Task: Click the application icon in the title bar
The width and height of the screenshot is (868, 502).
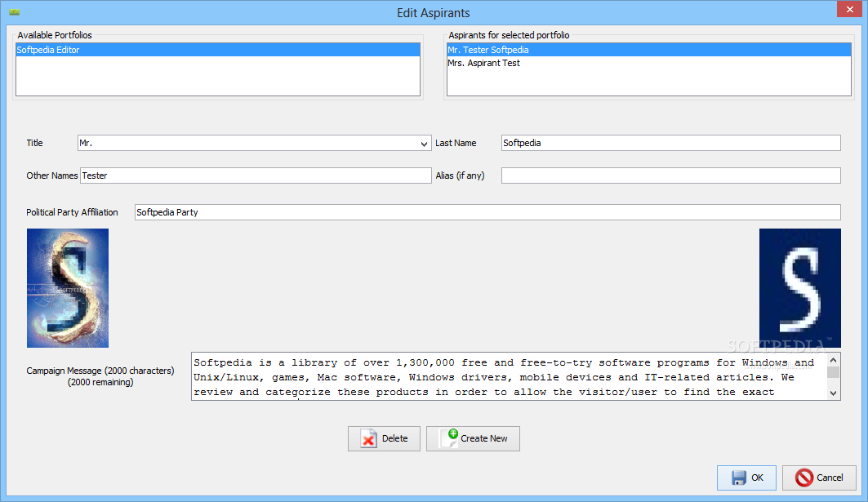Action: pyautogui.click(x=15, y=12)
